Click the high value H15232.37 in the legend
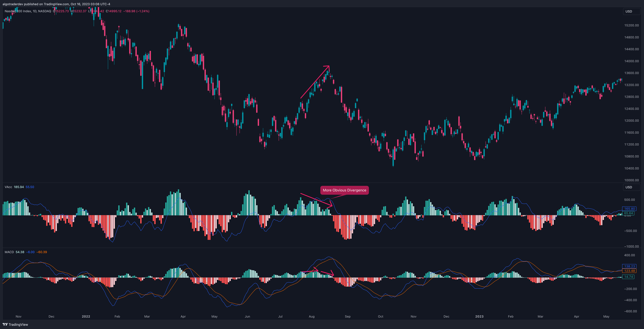Viewport: 644px width, 329px height. [78, 11]
